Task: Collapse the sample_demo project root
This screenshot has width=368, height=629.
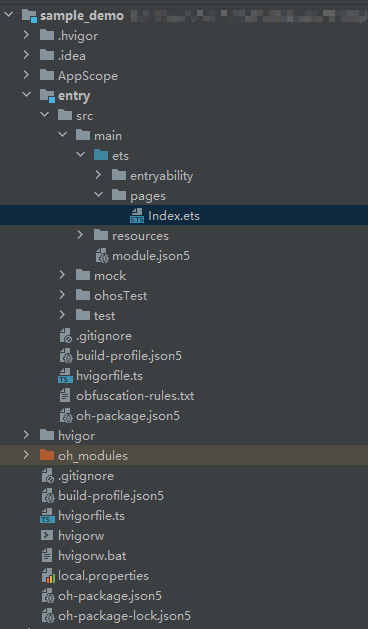Action: pyautogui.click(x=8, y=15)
